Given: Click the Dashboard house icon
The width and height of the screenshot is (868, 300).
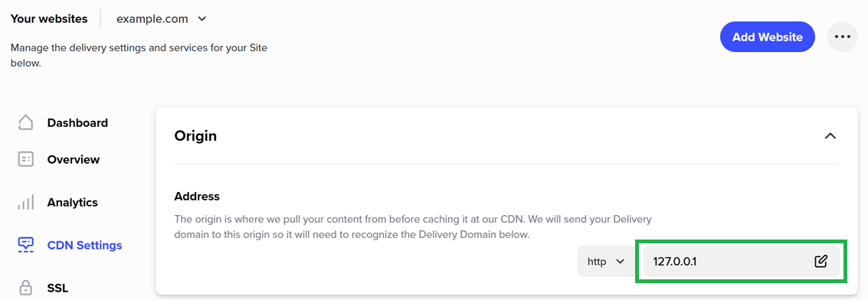Looking at the screenshot, I should [25, 122].
